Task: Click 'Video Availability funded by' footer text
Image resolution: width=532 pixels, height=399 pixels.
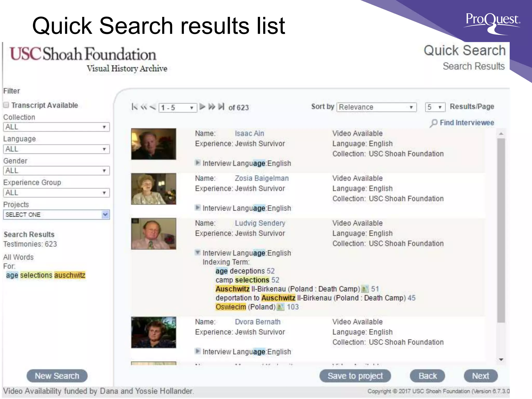Action: (98, 391)
